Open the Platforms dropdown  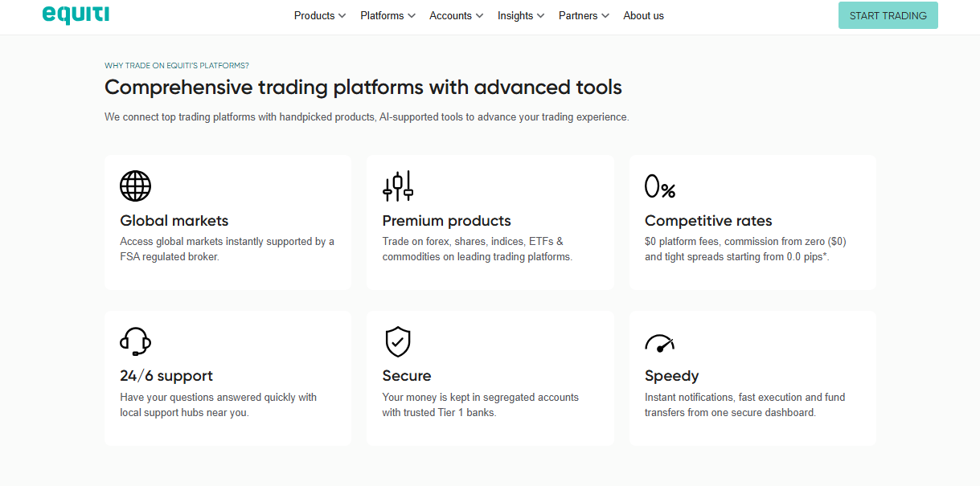(x=387, y=15)
